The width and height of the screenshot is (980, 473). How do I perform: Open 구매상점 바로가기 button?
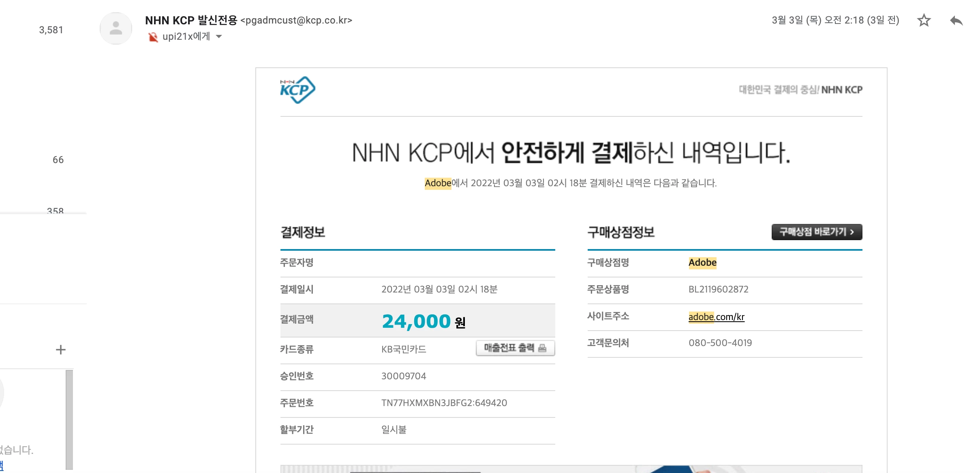817,232
